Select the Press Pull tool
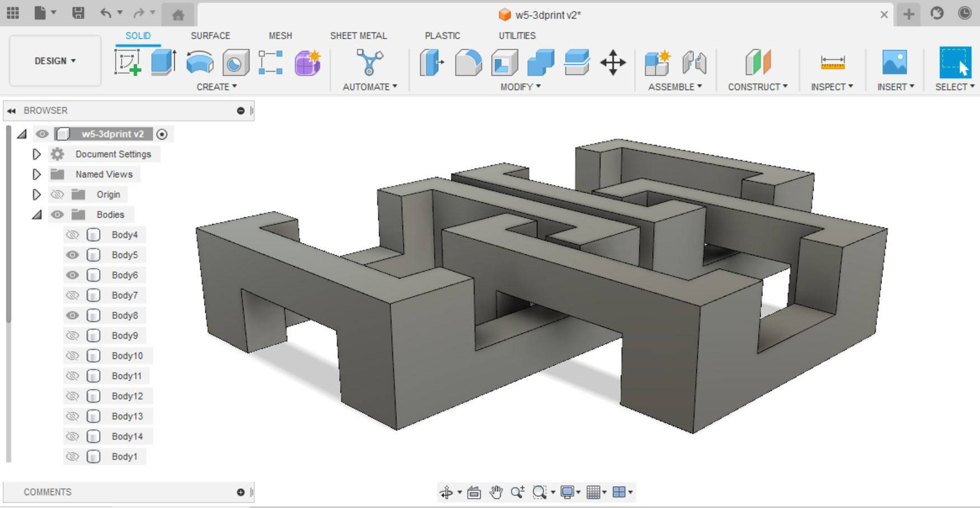 tap(432, 62)
